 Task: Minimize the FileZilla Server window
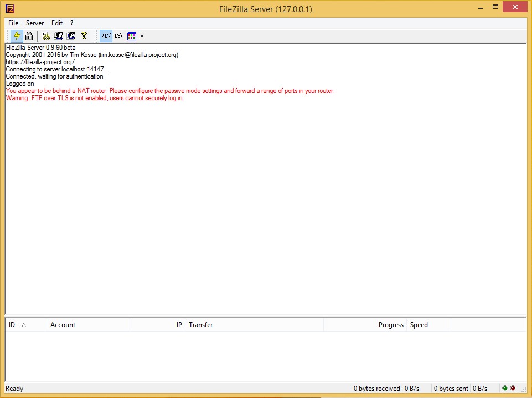pos(480,7)
